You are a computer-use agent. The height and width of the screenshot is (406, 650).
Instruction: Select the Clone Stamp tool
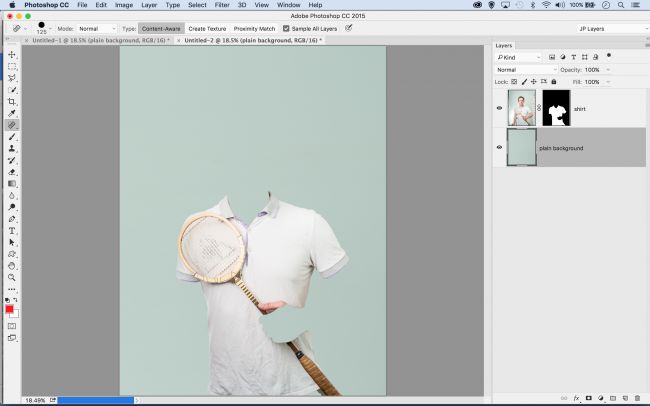12,148
